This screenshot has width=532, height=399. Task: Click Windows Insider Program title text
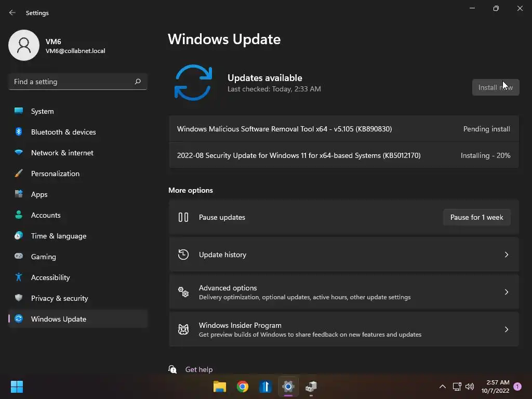coord(240,325)
